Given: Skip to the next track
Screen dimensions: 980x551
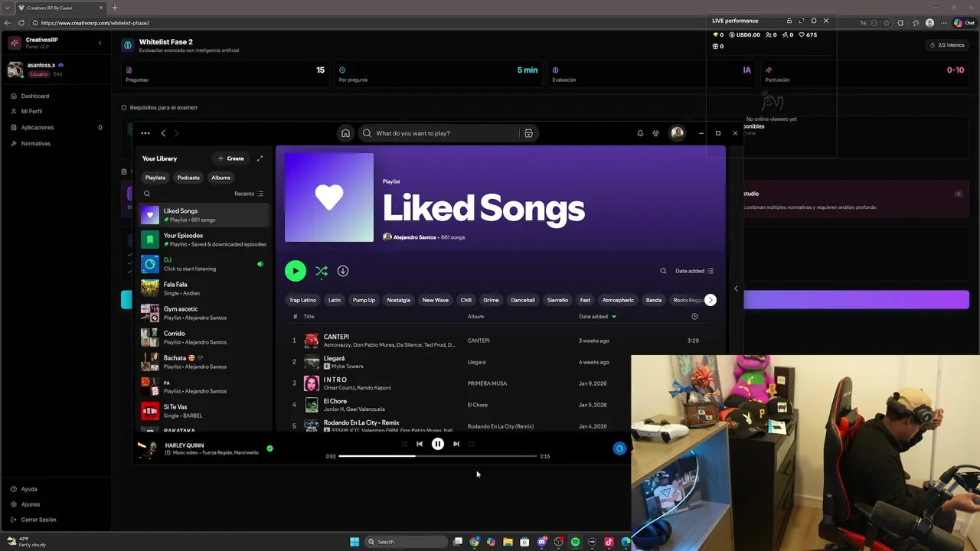Looking at the screenshot, I should [x=456, y=444].
